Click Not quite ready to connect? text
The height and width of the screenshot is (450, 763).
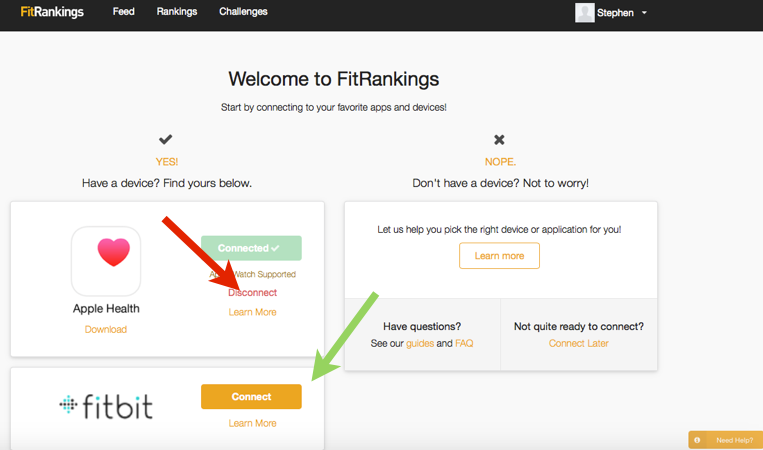click(x=579, y=326)
